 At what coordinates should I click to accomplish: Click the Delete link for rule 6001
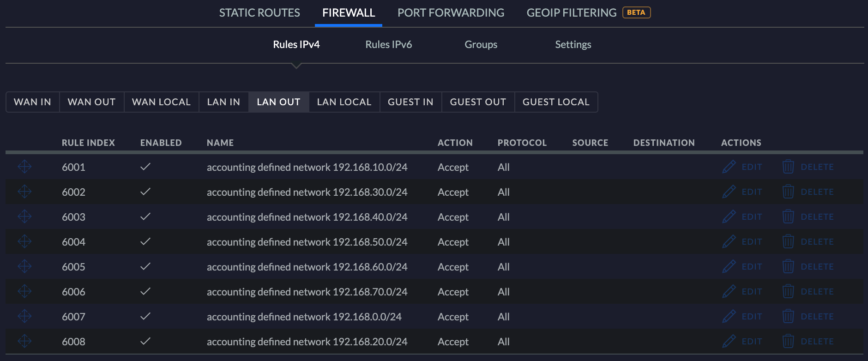pos(817,167)
